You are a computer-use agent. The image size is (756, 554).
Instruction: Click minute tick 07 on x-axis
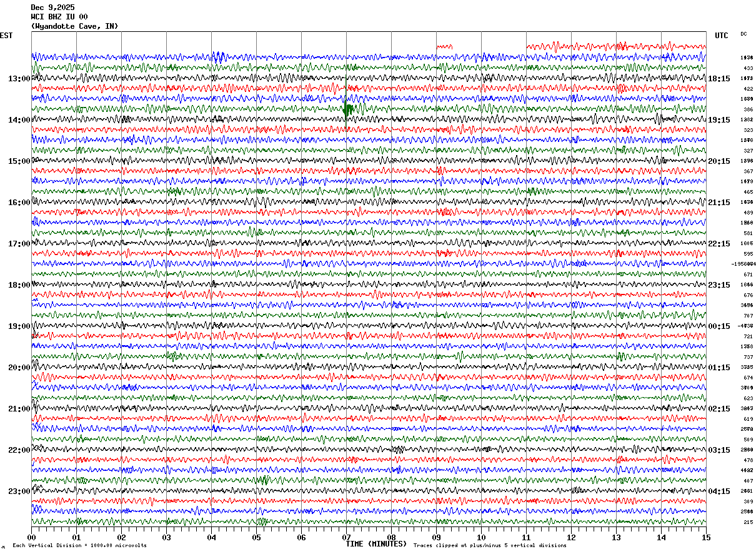click(346, 537)
